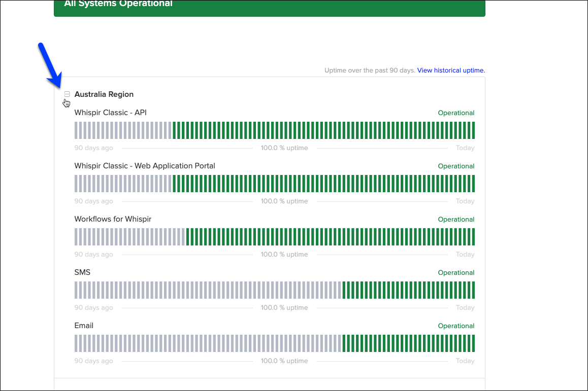Click the Australia Region heading

[x=104, y=94]
